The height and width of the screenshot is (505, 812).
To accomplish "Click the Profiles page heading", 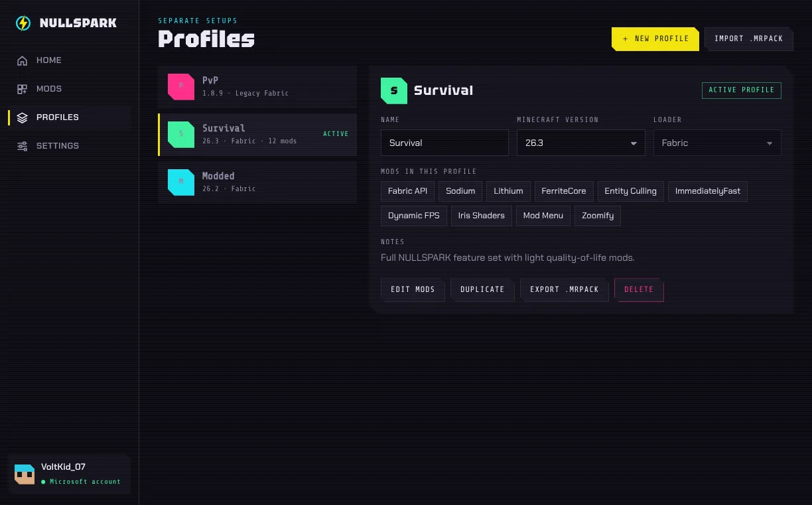I will pos(206,39).
